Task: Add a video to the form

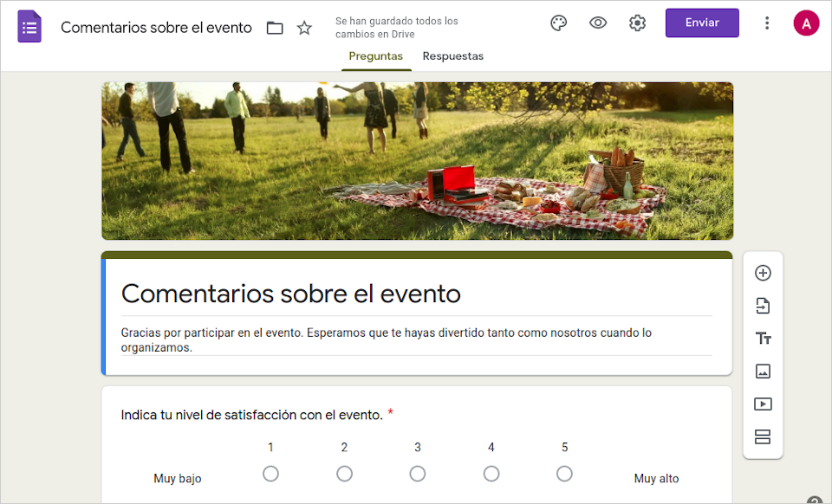Action: 763,404
